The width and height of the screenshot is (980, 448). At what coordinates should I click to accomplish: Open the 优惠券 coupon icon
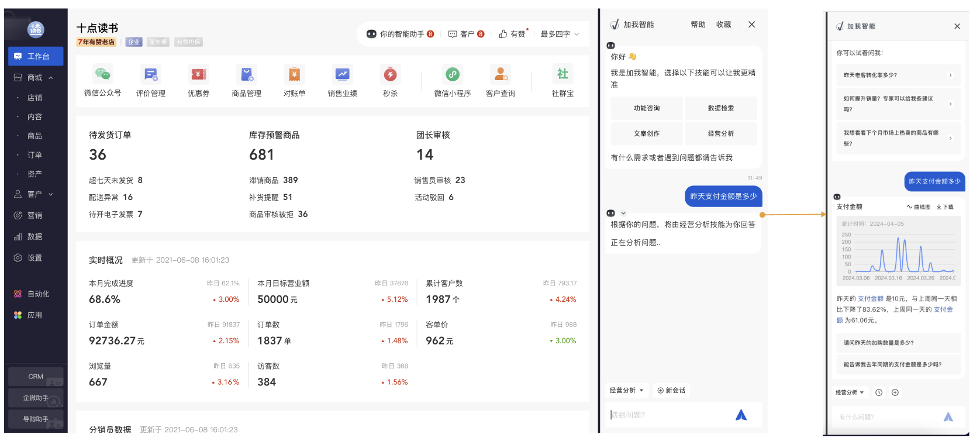coord(199,74)
